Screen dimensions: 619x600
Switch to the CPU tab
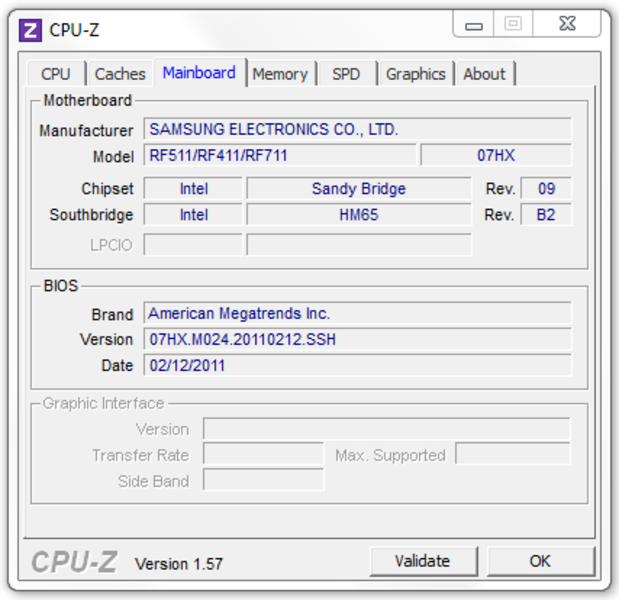(56, 74)
